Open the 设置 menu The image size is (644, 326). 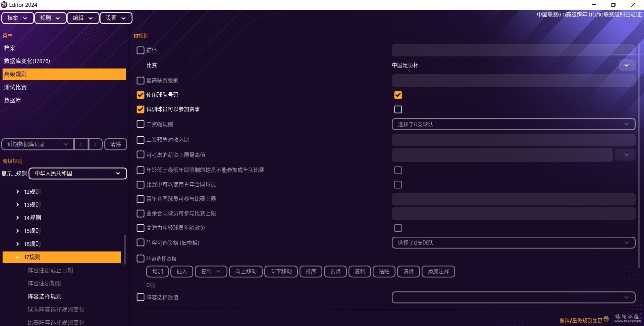[116, 18]
